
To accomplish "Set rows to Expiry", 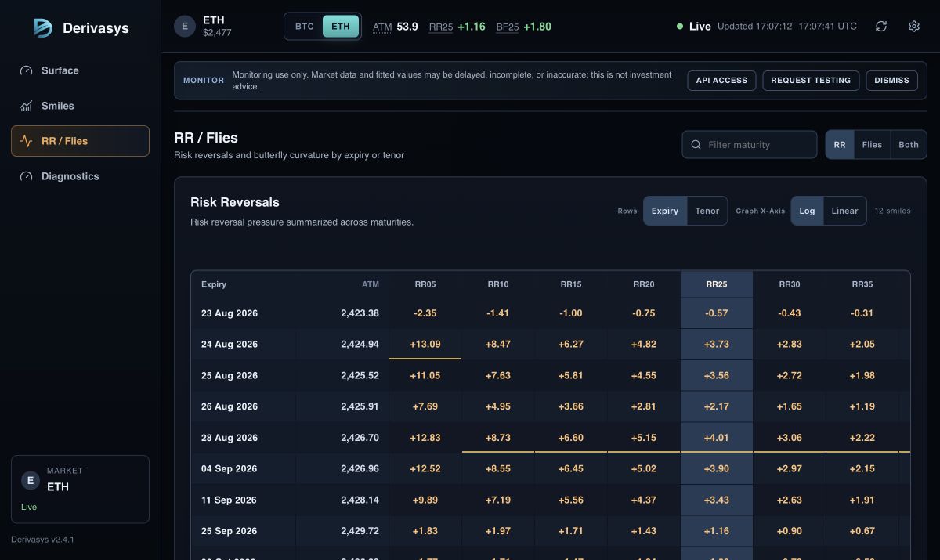I will click(665, 211).
